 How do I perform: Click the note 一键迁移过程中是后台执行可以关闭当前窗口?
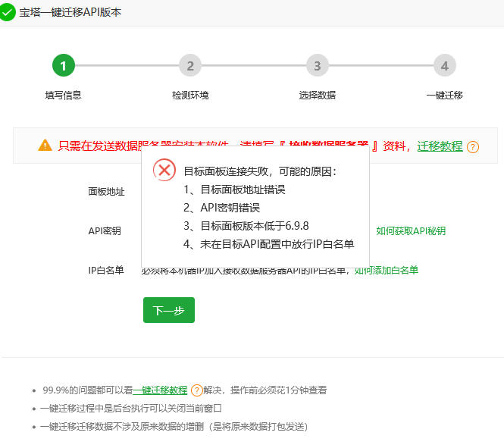[131, 409]
